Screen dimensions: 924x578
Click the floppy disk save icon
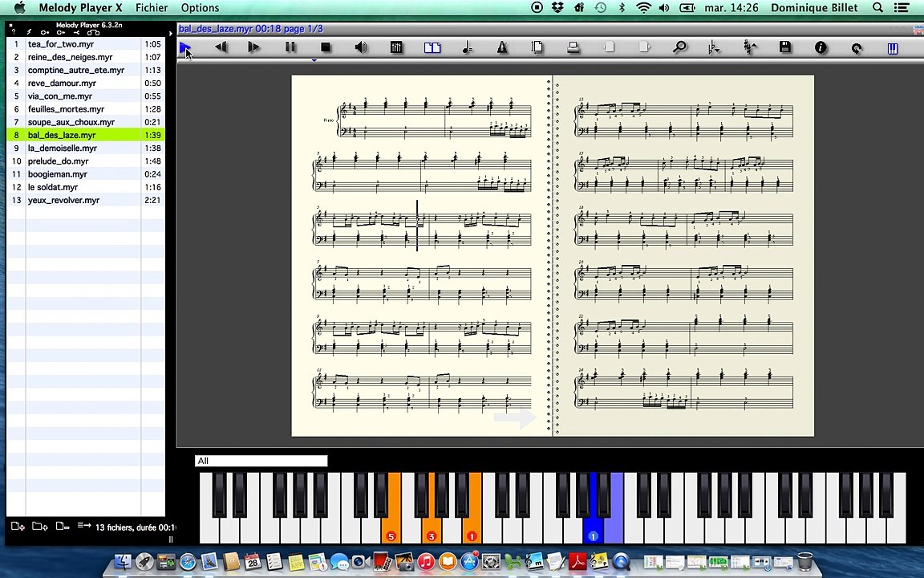coord(785,48)
